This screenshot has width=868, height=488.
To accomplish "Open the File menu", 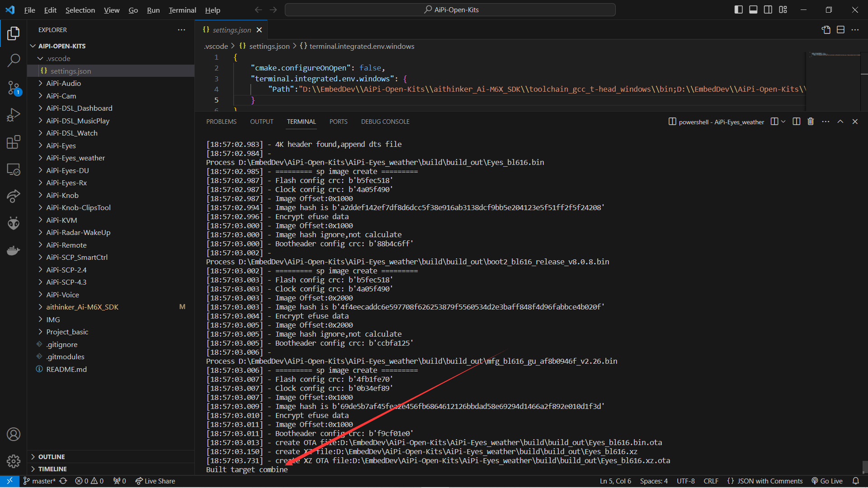I will 29,10.
